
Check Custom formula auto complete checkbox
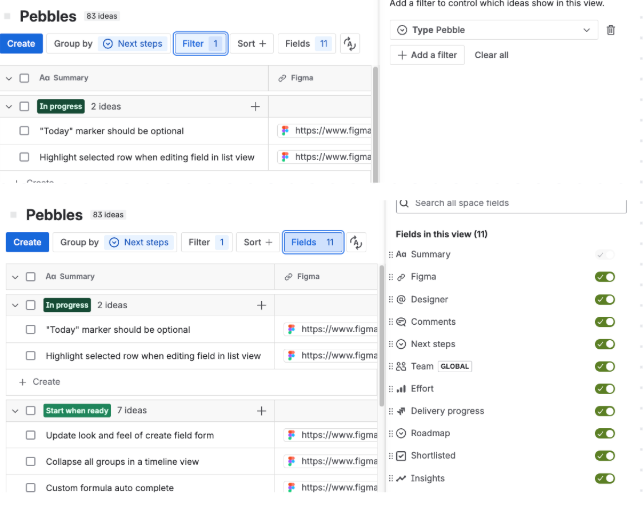(30, 488)
